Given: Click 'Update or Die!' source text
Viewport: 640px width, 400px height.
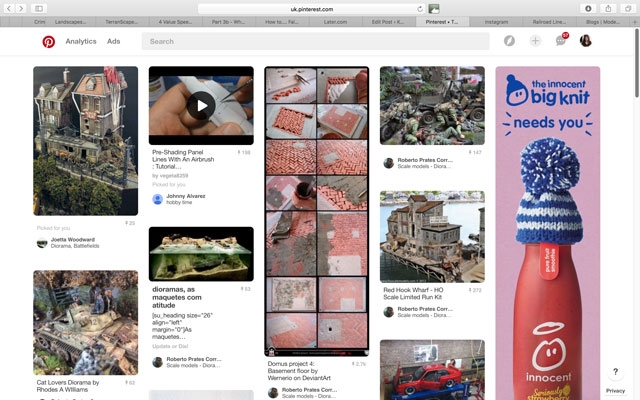Looking at the screenshot, I should (x=170, y=346).
